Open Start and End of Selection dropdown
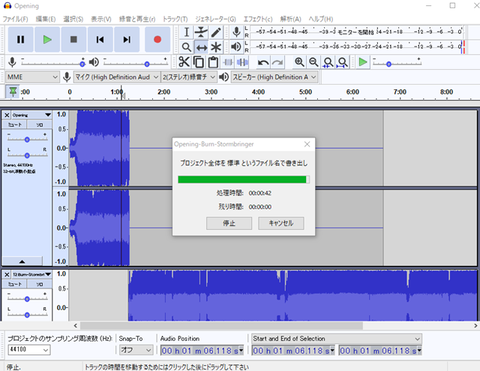The width and height of the screenshot is (480, 371). tap(337, 339)
